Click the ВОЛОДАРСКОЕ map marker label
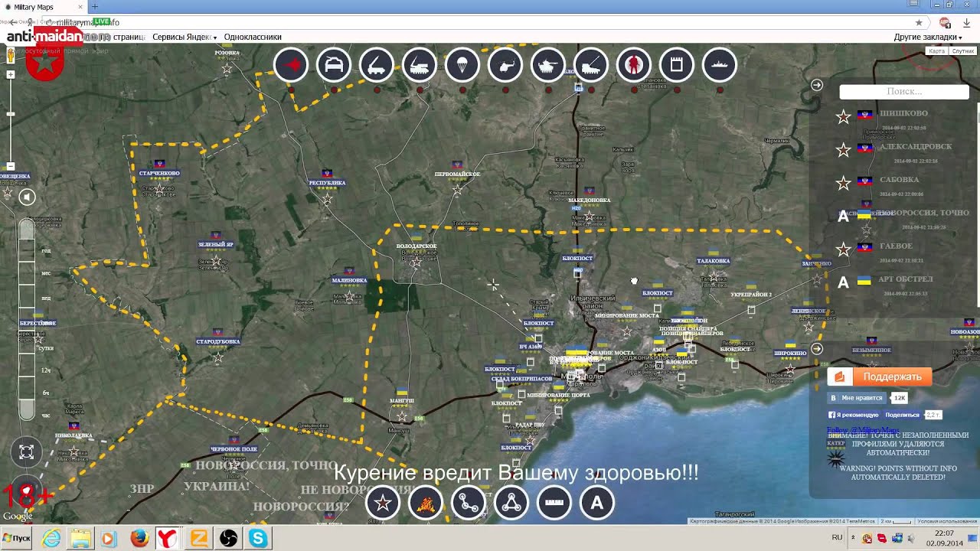Screen dimensions: 980x551 416,246
